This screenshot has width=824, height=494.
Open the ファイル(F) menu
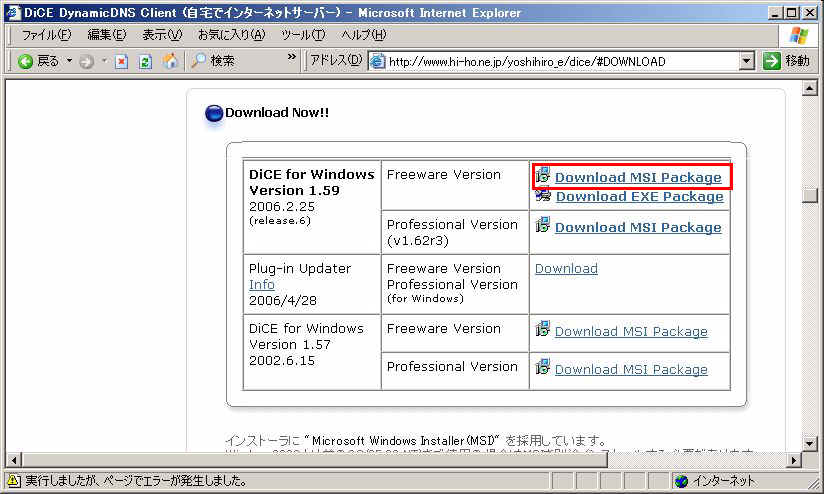point(46,35)
